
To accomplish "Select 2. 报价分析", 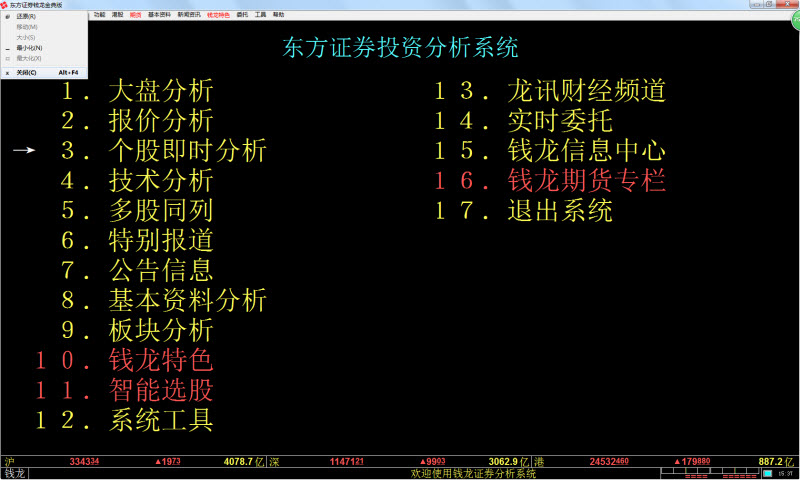I will pos(137,121).
